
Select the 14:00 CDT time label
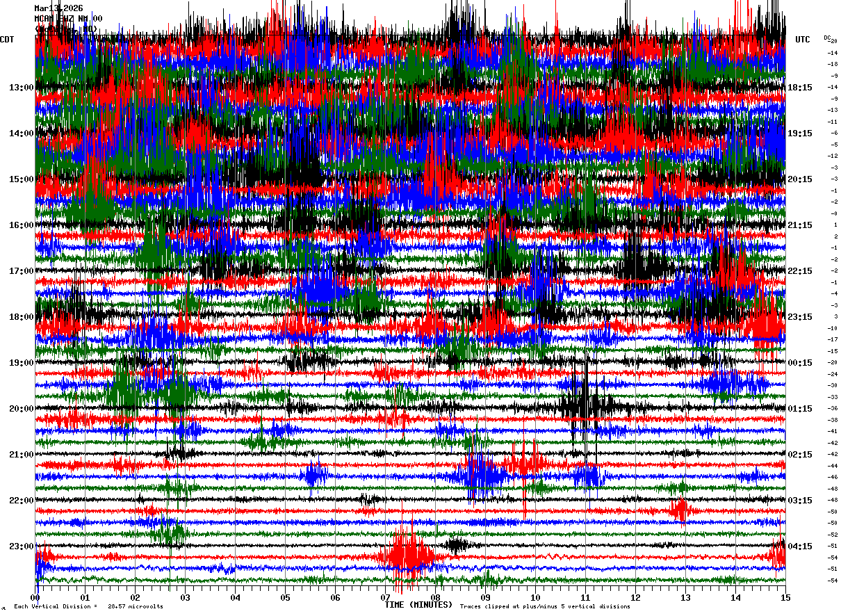pos(22,133)
